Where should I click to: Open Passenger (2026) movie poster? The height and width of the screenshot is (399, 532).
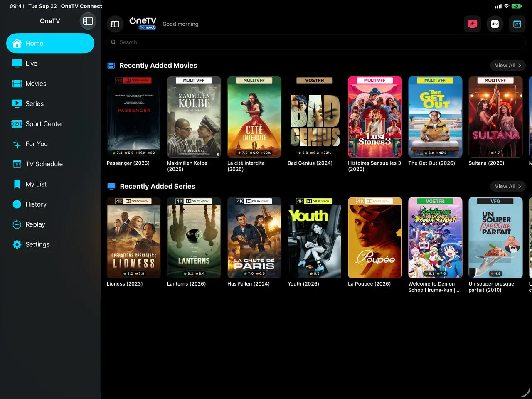pyautogui.click(x=134, y=117)
